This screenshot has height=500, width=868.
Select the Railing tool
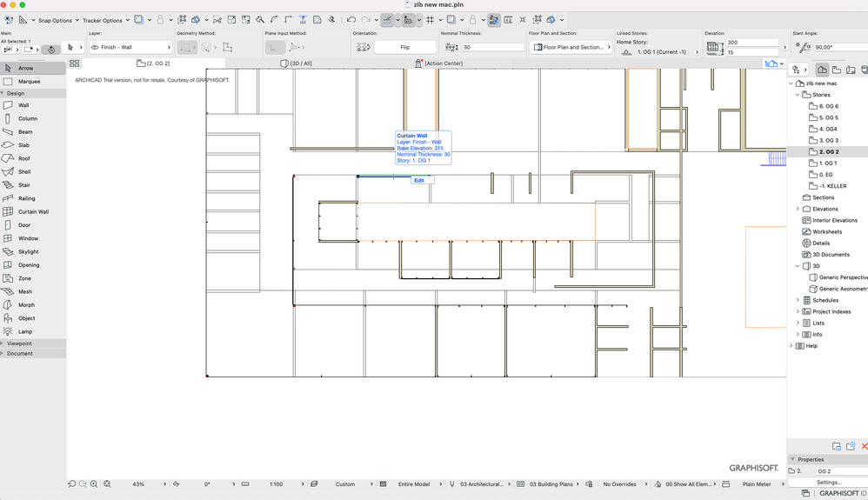tap(27, 198)
